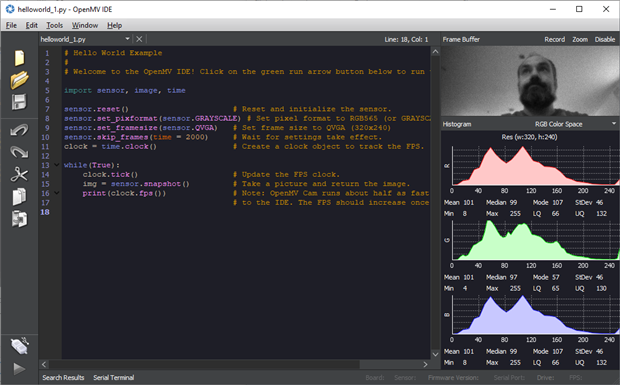Click the New File icon

tap(19, 58)
